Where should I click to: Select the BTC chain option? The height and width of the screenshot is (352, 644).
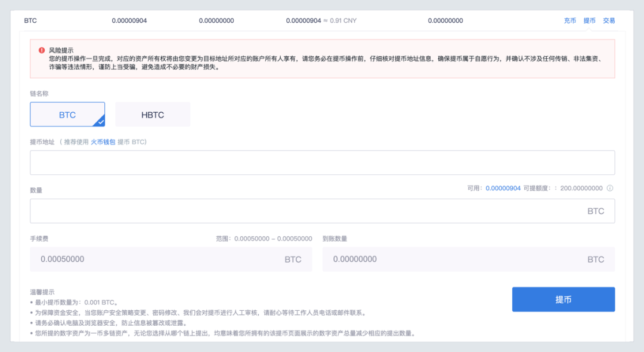pyautogui.click(x=67, y=114)
